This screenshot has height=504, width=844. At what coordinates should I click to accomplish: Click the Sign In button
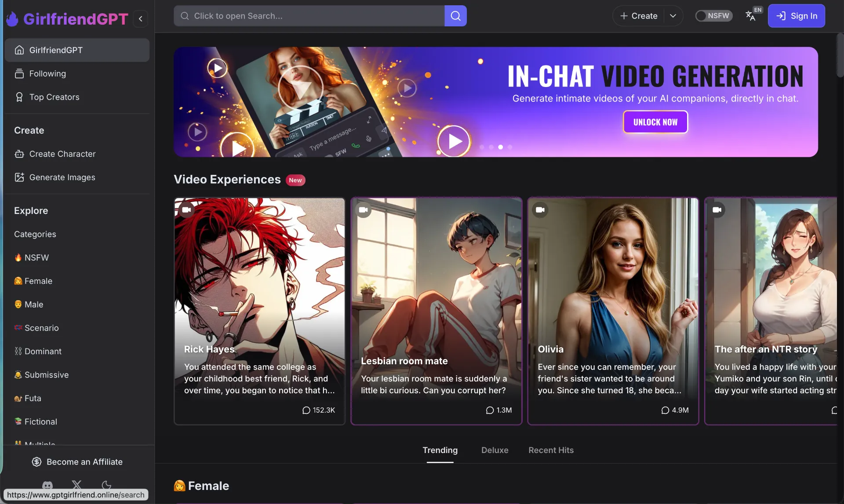(x=796, y=16)
